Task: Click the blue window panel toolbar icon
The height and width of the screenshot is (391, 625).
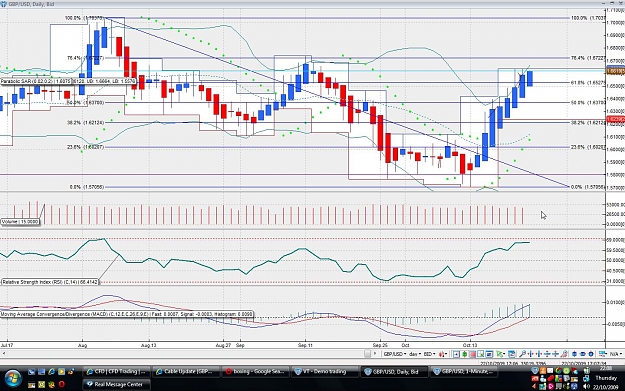Action: 489,354
